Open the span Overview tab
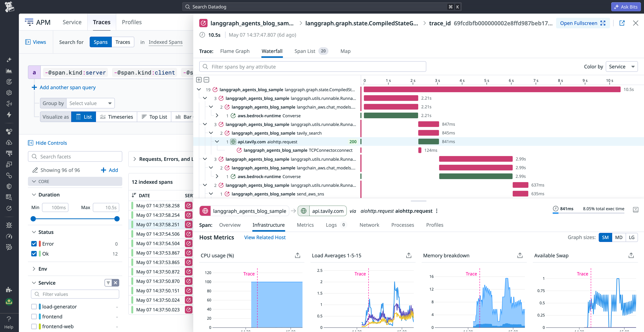Screen dimensions: 644x332 point(230,225)
